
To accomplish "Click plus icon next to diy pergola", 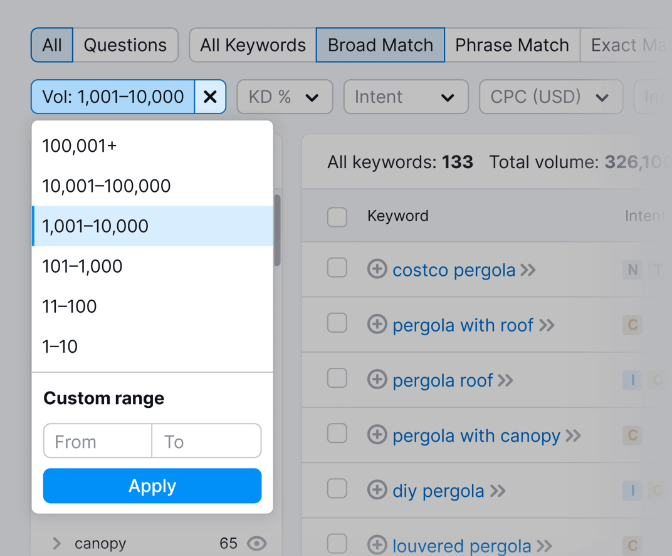I will 377,490.
